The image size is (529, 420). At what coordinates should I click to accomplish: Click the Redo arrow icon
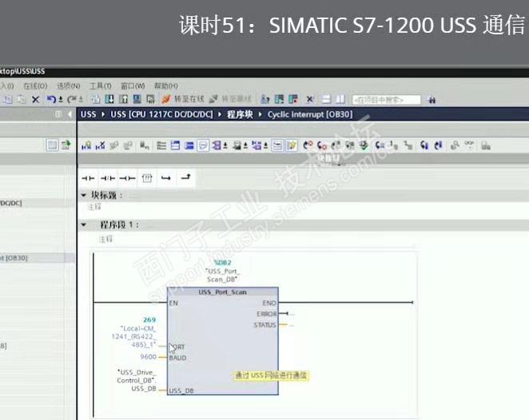tap(72, 100)
